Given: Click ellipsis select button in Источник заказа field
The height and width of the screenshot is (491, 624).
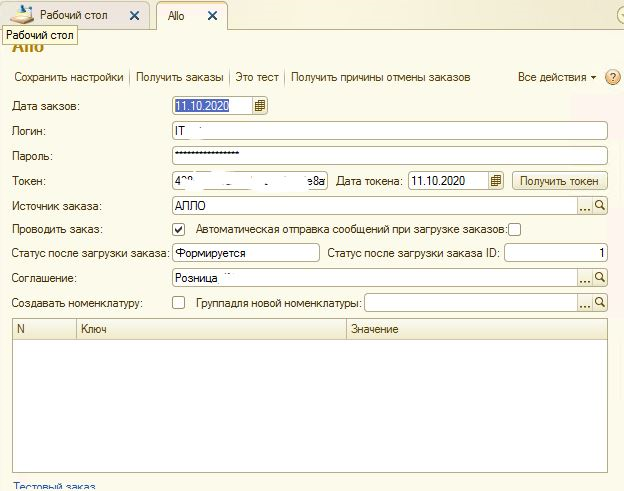Looking at the screenshot, I should coord(585,206).
